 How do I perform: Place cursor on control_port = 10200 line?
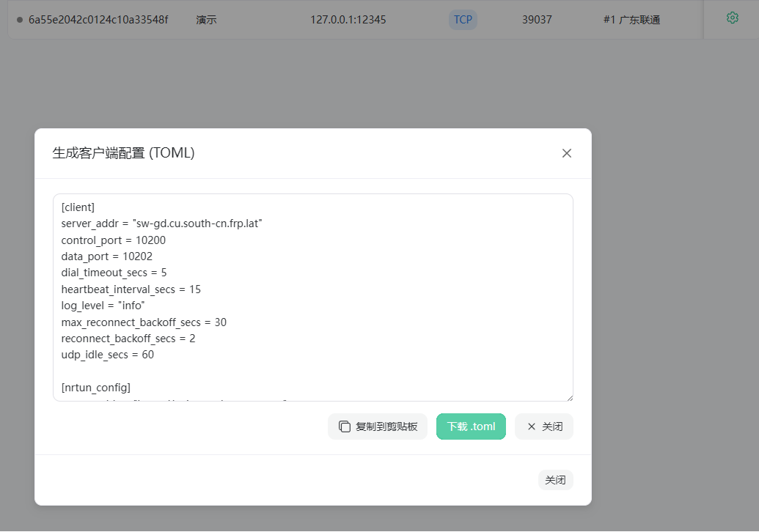[113, 240]
